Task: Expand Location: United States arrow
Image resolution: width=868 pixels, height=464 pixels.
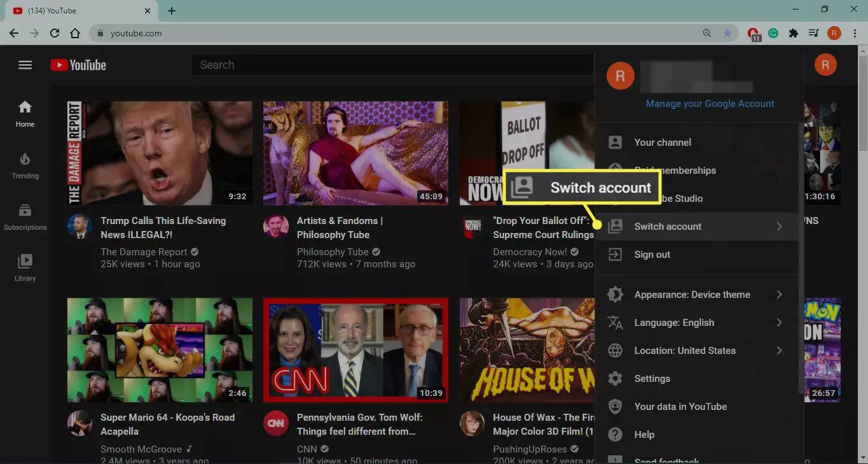Action: [779, 351]
